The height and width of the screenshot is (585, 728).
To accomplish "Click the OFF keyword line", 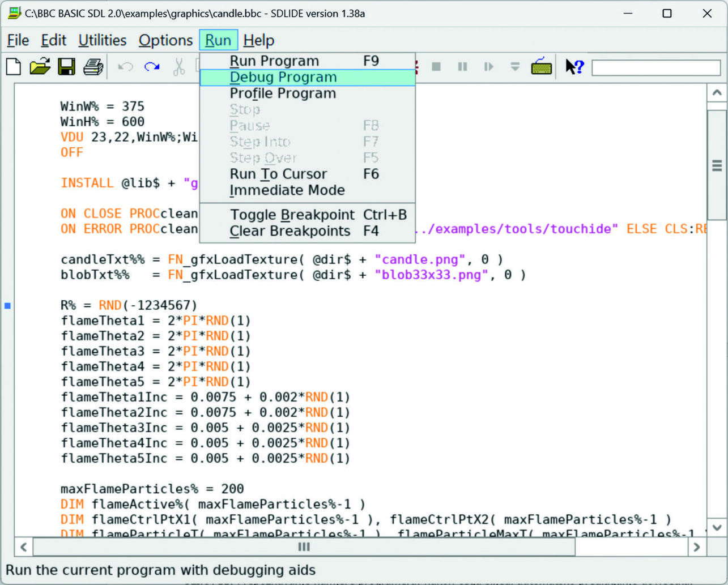I will 72,152.
